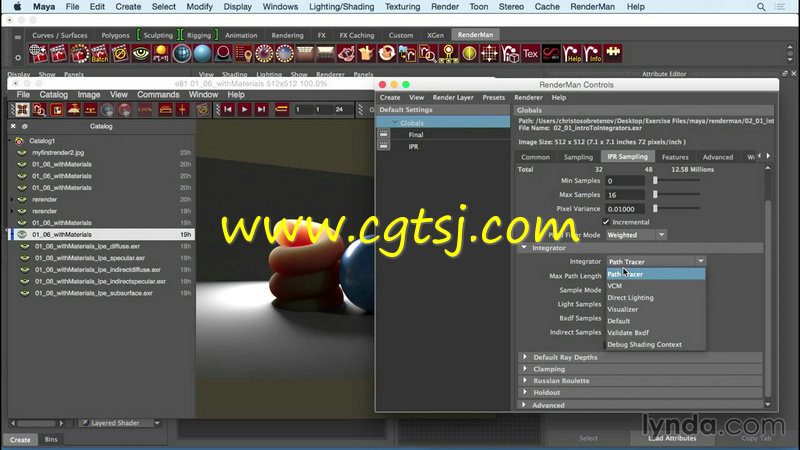Viewport: 800px width, 450px height.
Task: Expand the Holdout section
Action: click(524, 392)
